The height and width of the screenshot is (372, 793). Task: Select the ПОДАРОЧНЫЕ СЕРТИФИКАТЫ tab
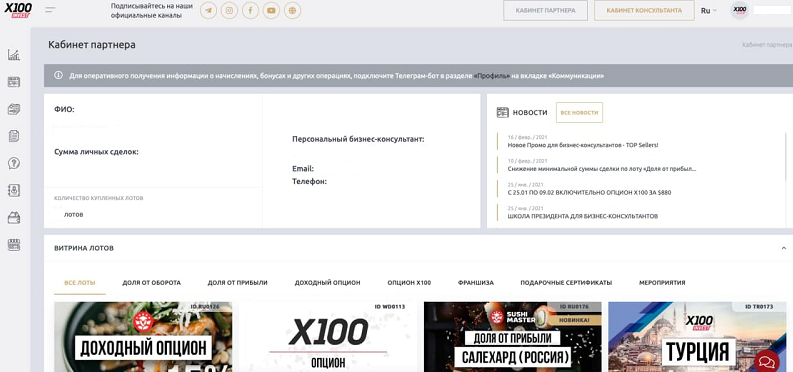point(566,283)
